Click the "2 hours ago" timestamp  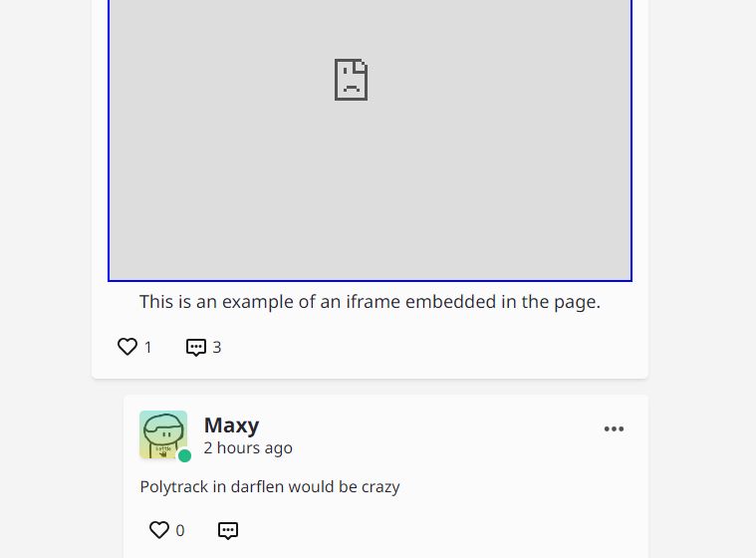pyautogui.click(x=248, y=448)
